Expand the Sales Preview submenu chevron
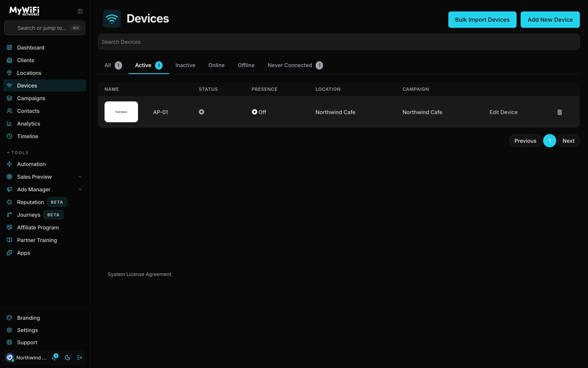The height and width of the screenshot is (368, 588). pyautogui.click(x=80, y=177)
